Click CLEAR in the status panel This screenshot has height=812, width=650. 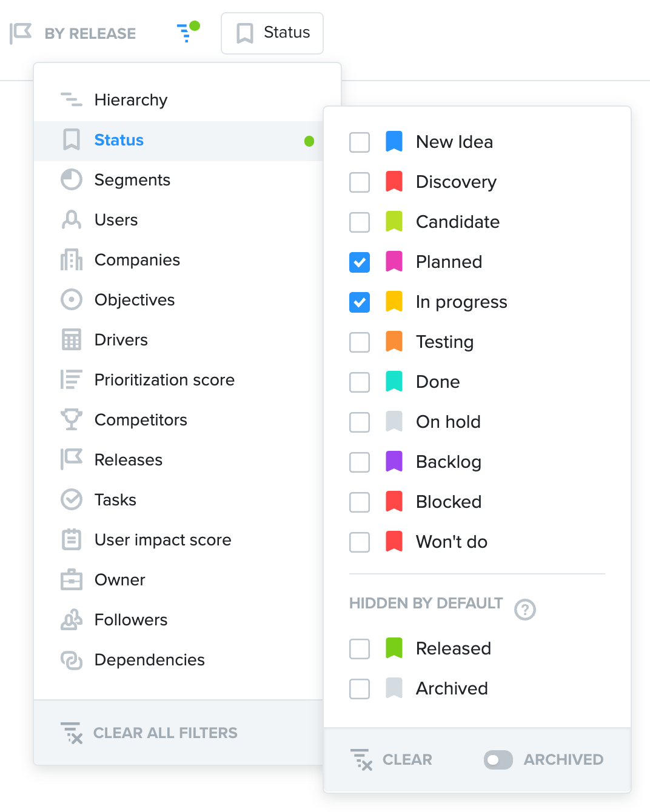click(392, 760)
